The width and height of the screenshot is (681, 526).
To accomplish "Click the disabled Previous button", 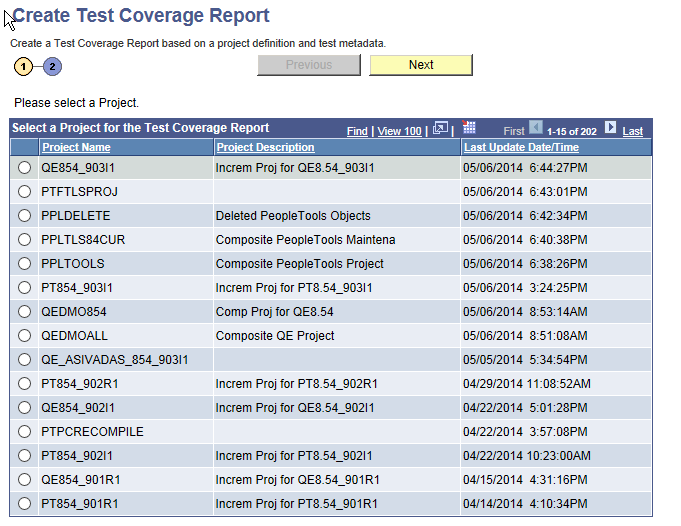I will tap(309, 65).
